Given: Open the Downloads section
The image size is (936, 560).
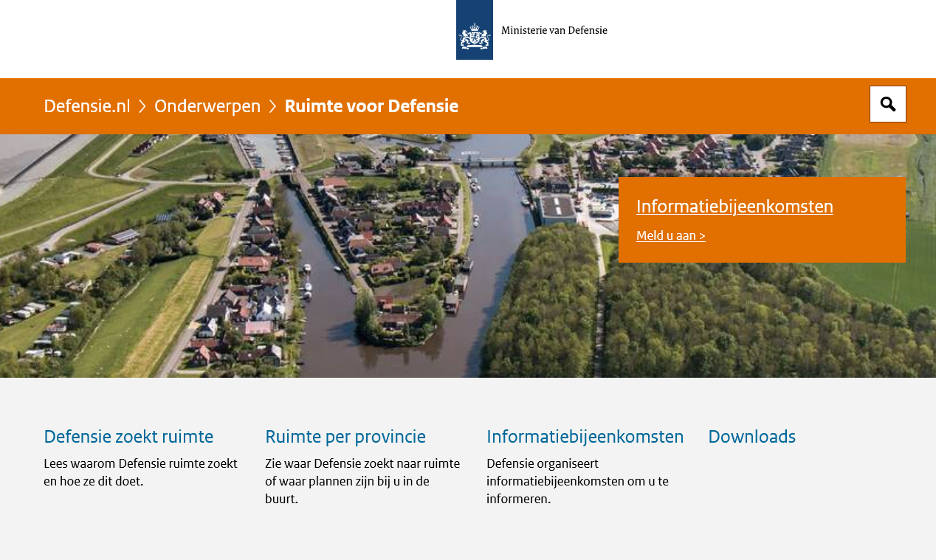Looking at the screenshot, I should (x=751, y=437).
